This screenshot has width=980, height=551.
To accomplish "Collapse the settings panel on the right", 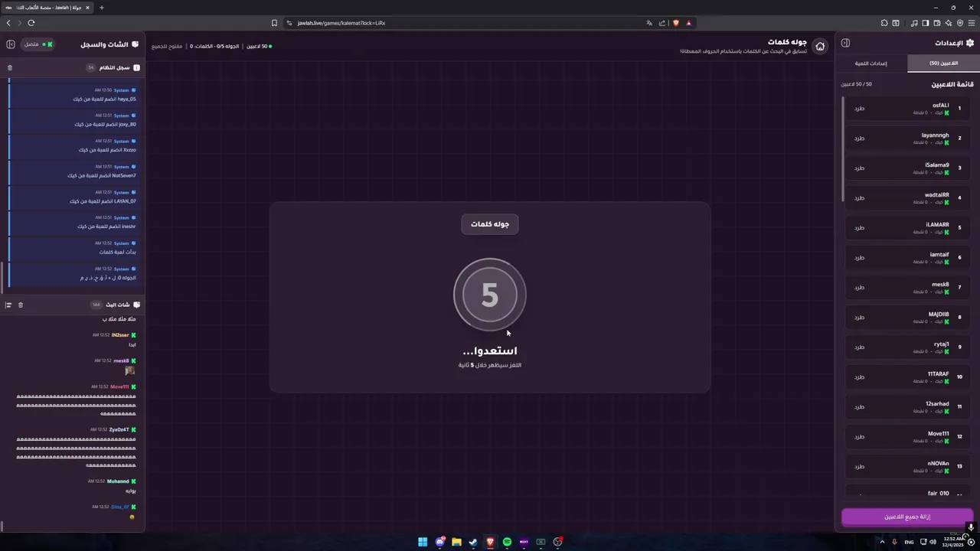I will 845,43.
